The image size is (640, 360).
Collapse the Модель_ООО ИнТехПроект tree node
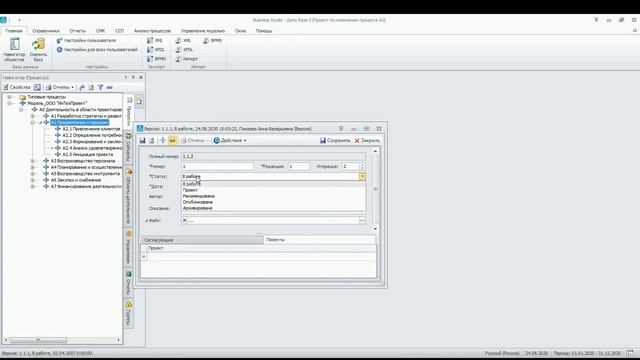coord(9,103)
